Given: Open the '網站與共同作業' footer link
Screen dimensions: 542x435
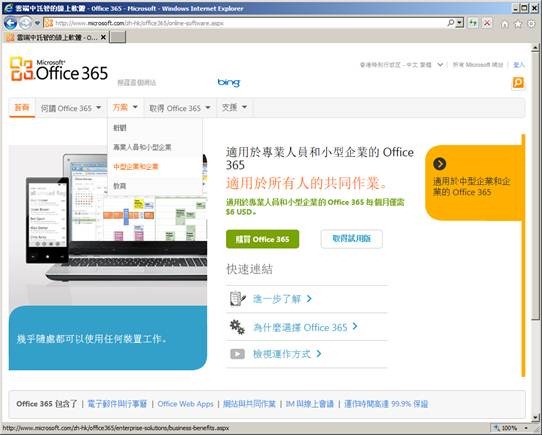Looking at the screenshot, I should (249, 404).
